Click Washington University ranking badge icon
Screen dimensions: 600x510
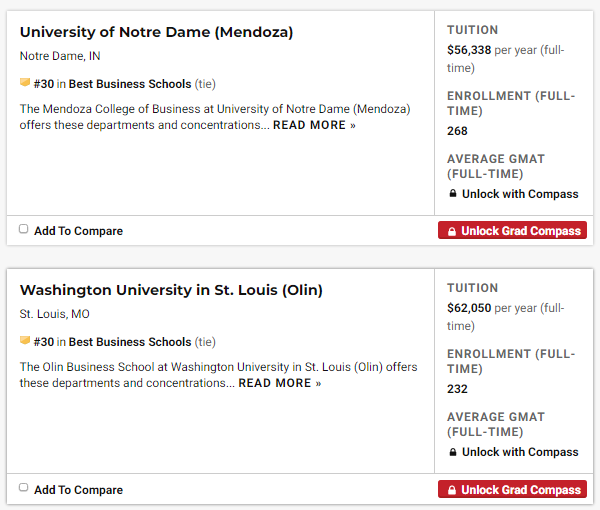[x=25, y=342]
